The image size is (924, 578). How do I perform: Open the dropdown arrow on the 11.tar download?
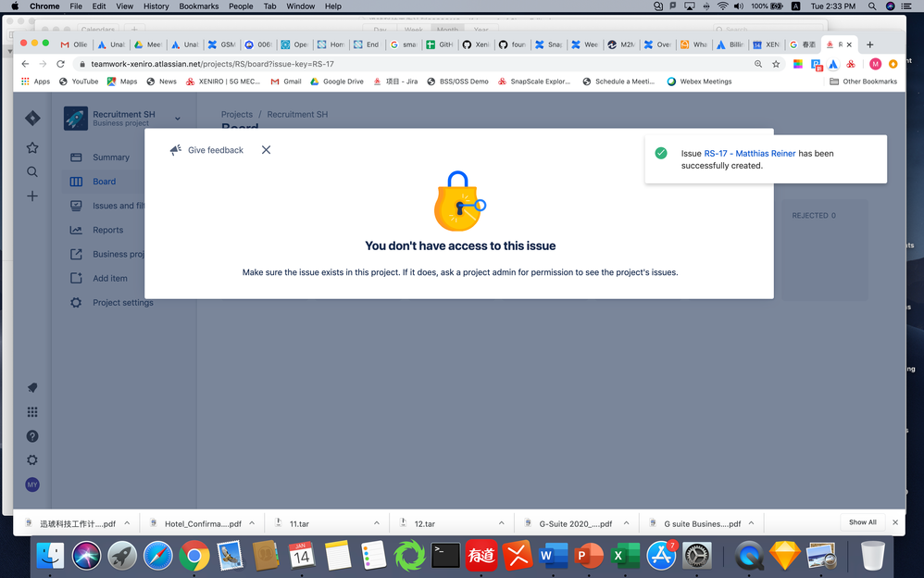(376, 522)
